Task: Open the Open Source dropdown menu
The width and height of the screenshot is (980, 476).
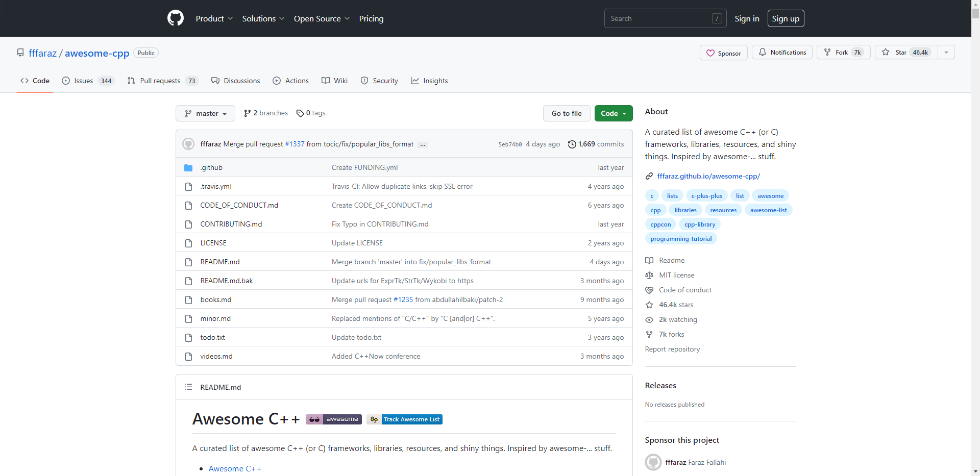Action: point(322,19)
